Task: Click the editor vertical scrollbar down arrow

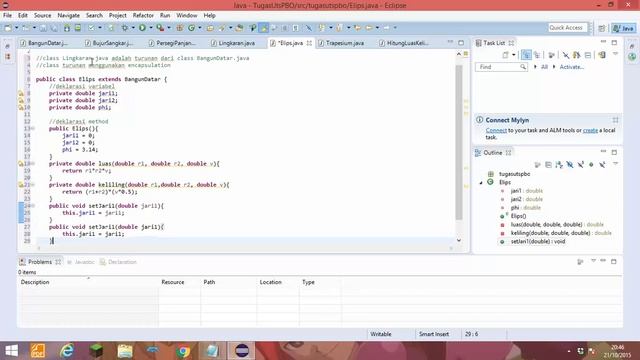Action: [459, 240]
